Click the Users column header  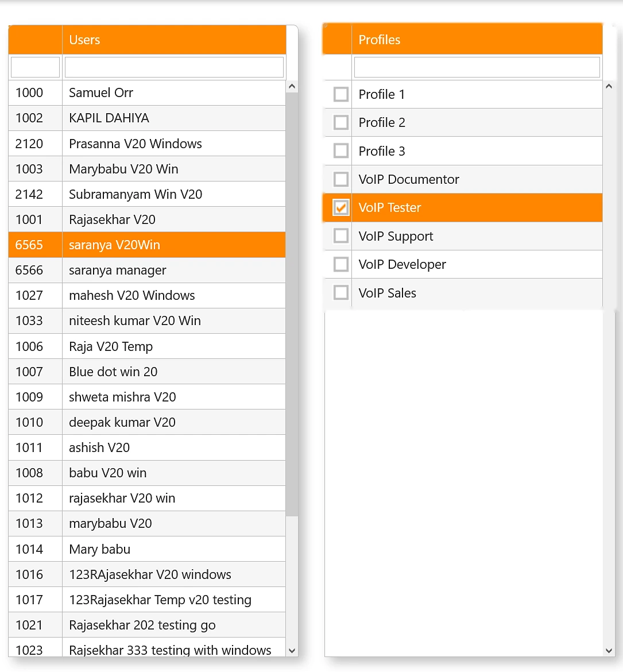(x=174, y=40)
